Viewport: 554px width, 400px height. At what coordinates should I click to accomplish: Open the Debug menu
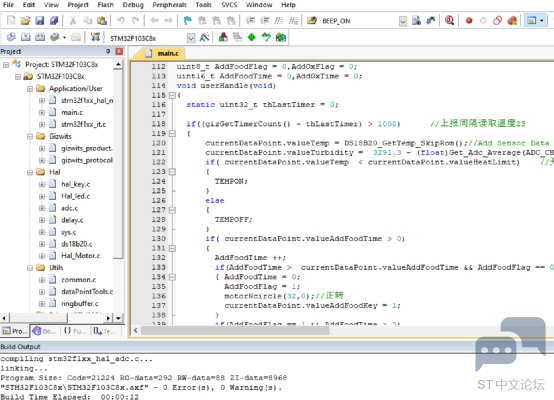coord(133,5)
